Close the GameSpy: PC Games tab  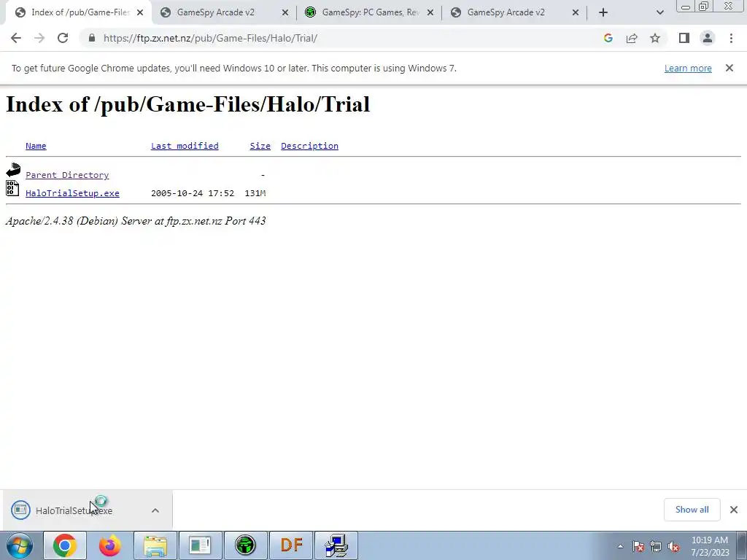click(x=430, y=12)
